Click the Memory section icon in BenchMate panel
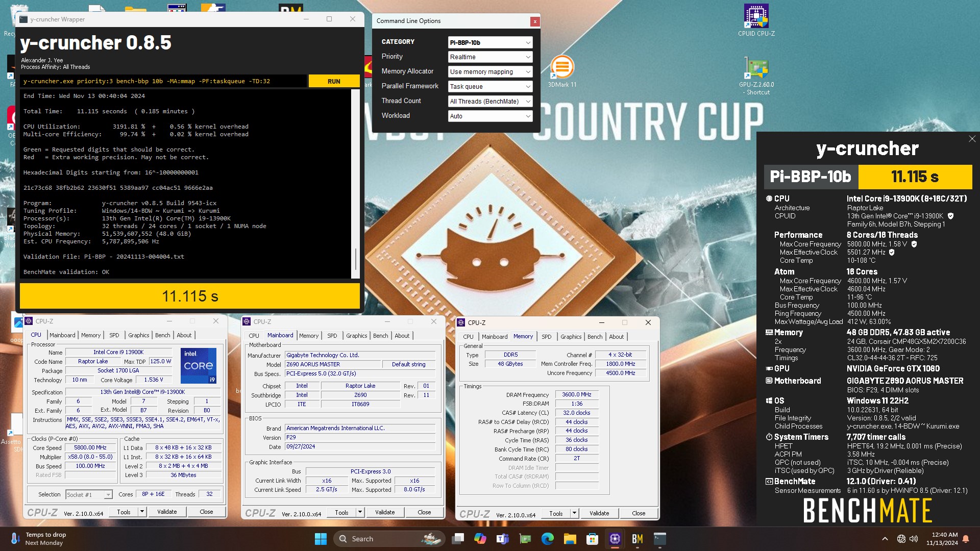 click(x=769, y=332)
